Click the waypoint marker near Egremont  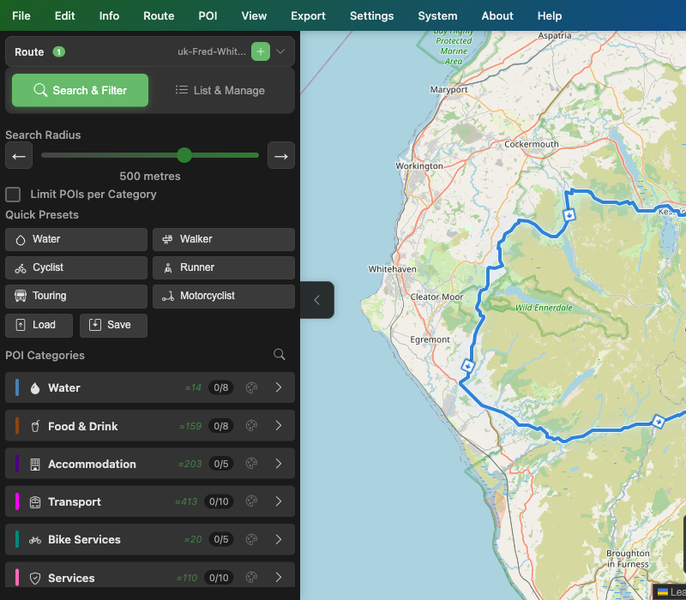(x=468, y=366)
